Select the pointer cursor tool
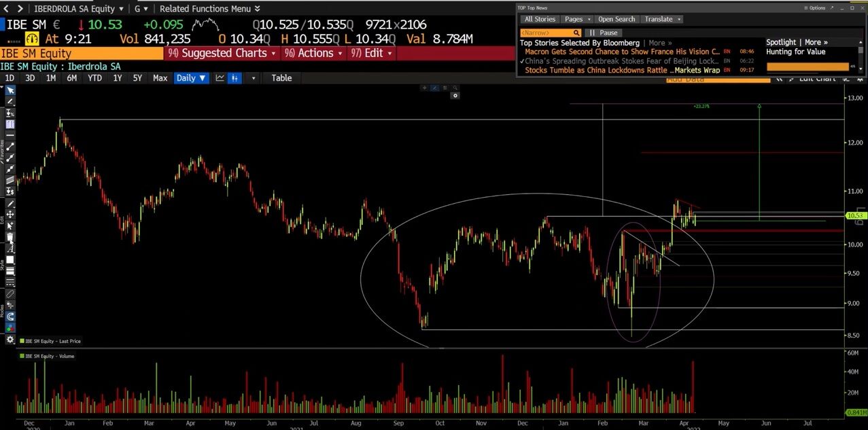Image resolution: width=868 pixels, height=430 pixels. click(10, 90)
